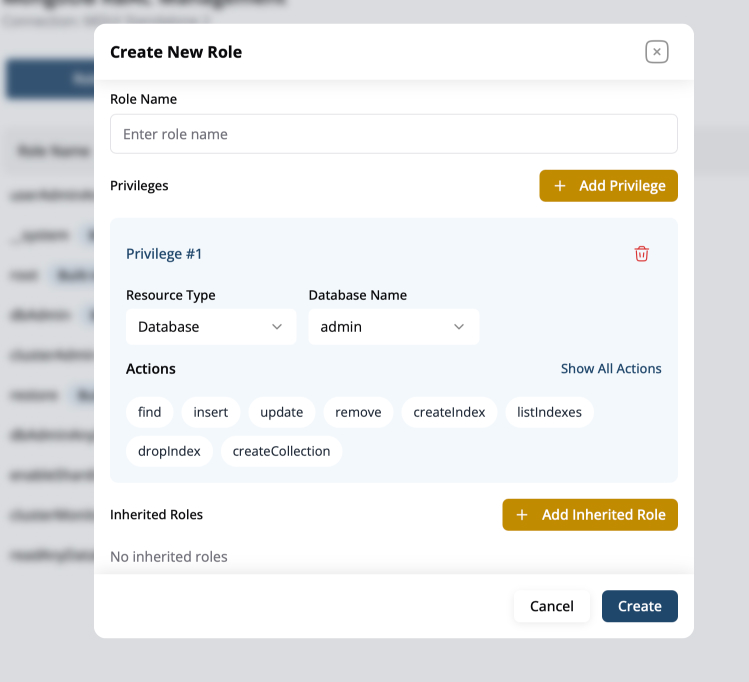The height and width of the screenshot is (682, 749).
Task: Expand the Database Name dropdown
Action: click(393, 327)
